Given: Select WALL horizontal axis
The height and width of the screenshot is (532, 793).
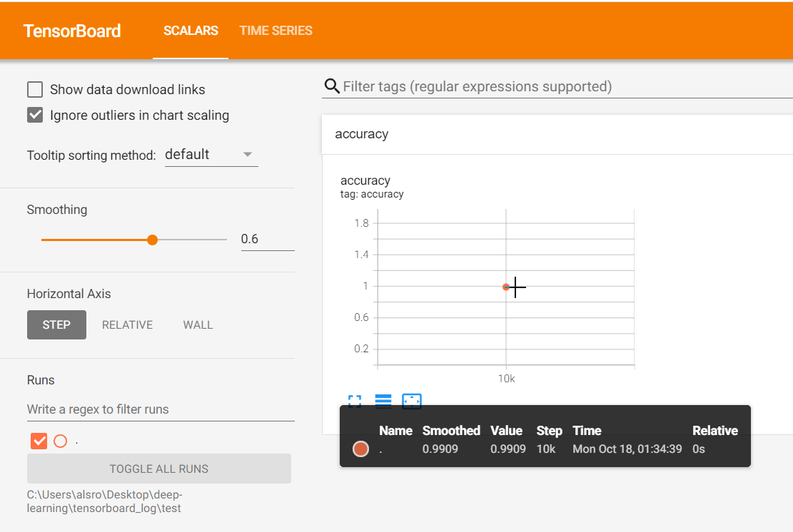Looking at the screenshot, I should pyautogui.click(x=198, y=325).
